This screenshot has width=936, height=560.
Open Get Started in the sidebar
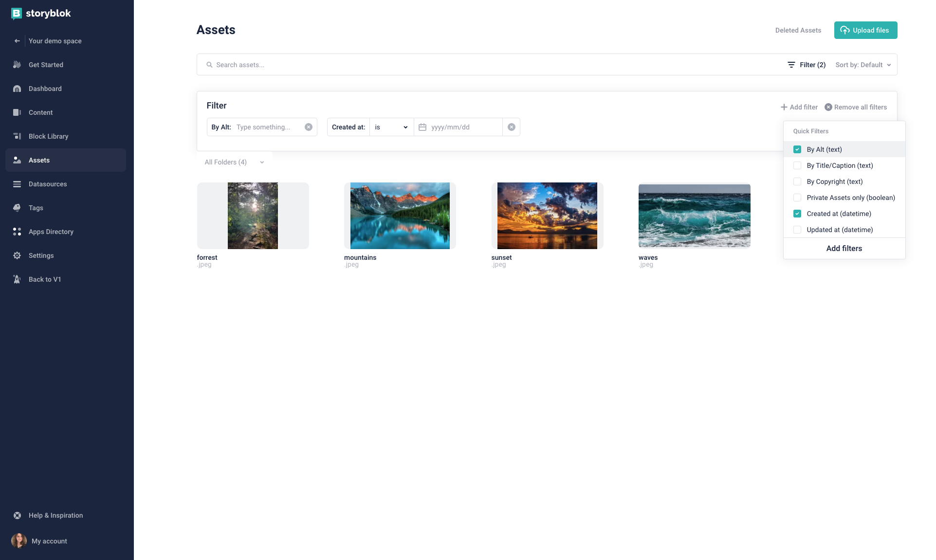(66, 65)
